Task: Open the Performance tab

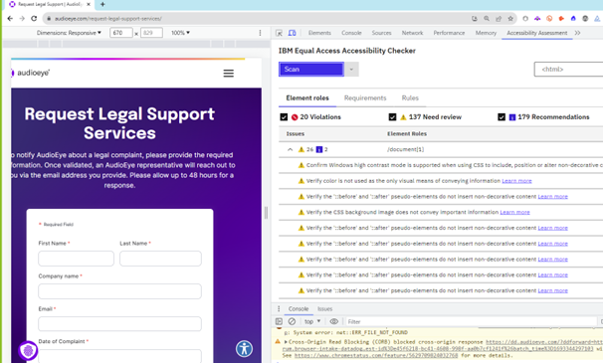Action: [449, 33]
